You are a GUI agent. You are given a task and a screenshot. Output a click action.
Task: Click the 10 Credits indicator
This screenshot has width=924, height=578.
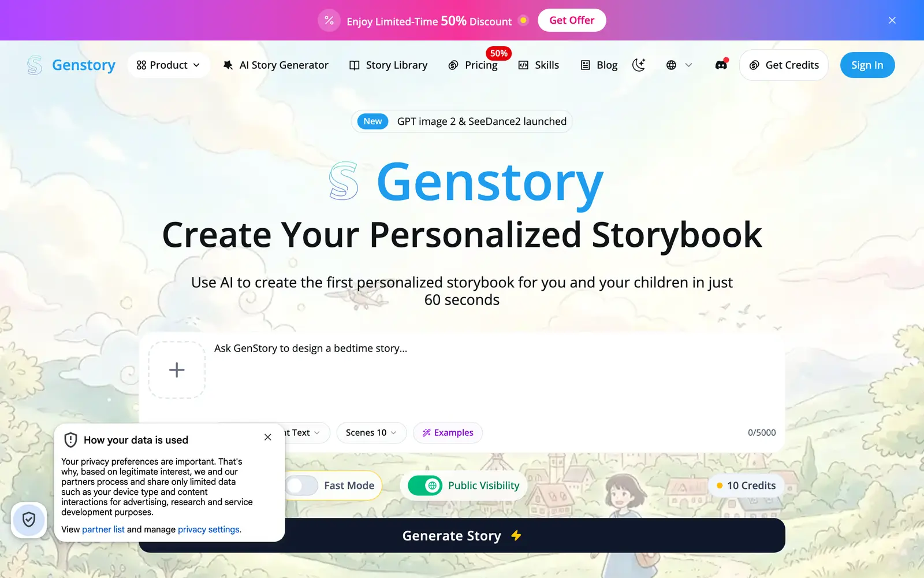[746, 486]
